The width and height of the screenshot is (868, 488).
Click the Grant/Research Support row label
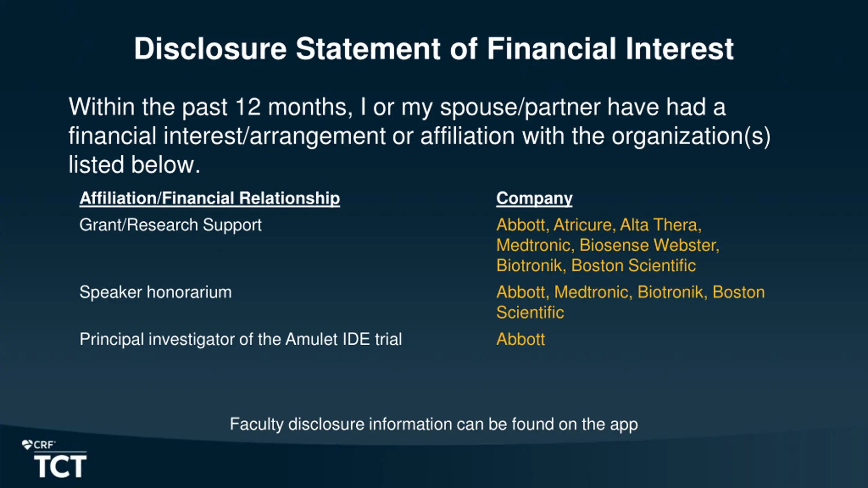point(171,225)
